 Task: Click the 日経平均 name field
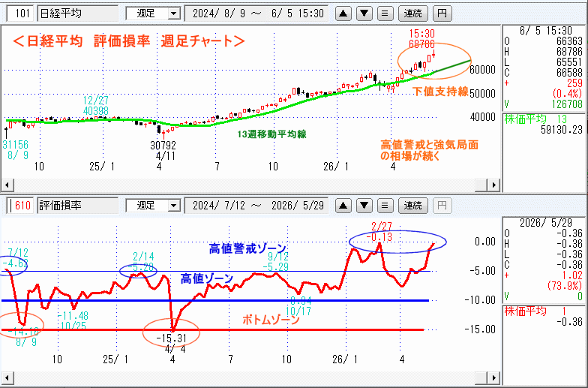[x=78, y=14]
